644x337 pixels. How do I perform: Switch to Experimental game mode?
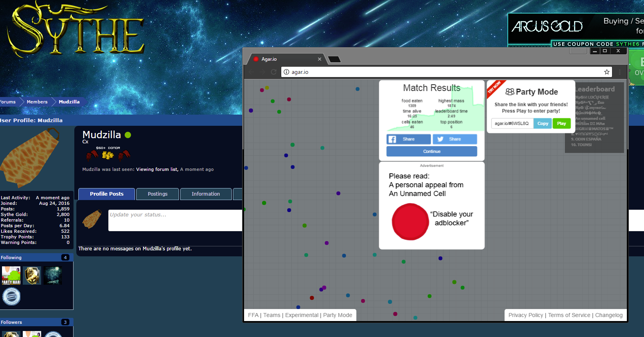(x=302, y=315)
